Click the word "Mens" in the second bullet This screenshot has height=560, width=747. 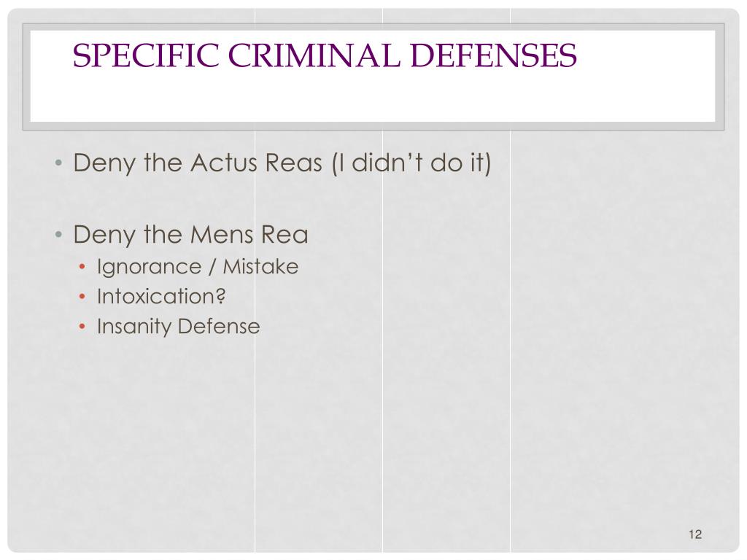[x=222, y=235]
